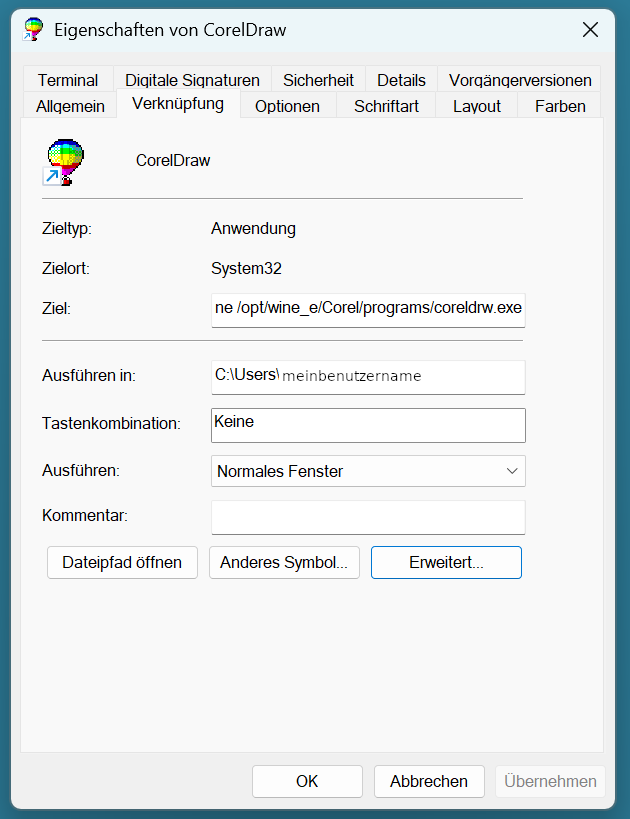Click the Tastenkombination shortcut field
The height and width of the screenshot is (819, 630).
point(368,424)
